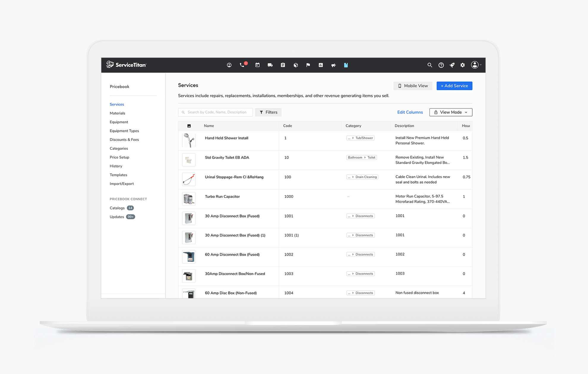The image size is (588, 374).
Task: Click the reports bar chart icon
Action: pyautogui.click(x=321, y=65)
